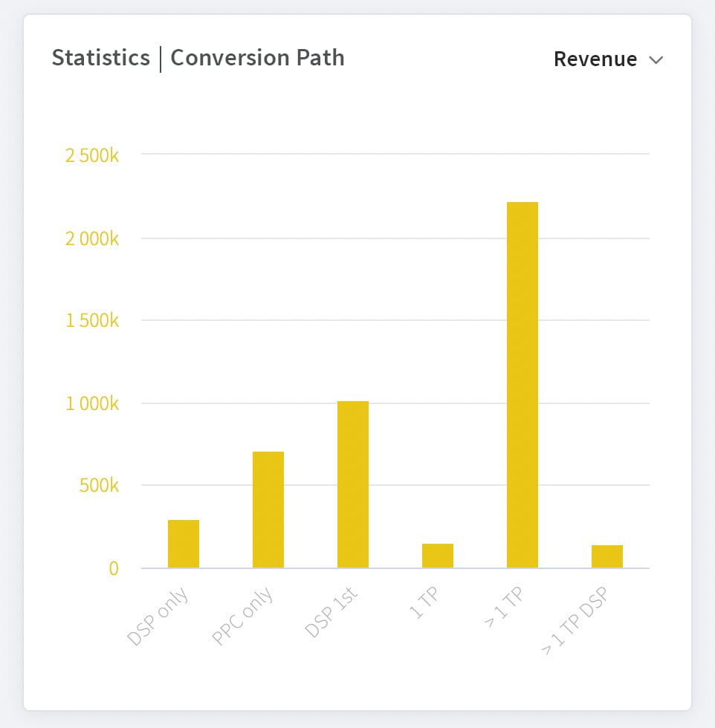Image resolution: width=715 pixels, height=728 pixels.
Task: Click the 2 500k y-axis label
Action: pos(93,156)
